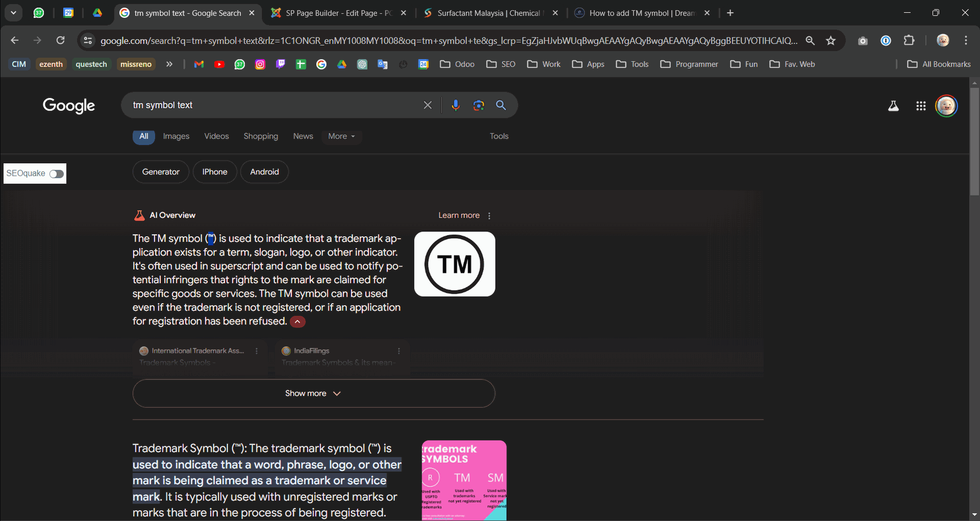980x521 pixels.
Task: Click the Generator filter chip
Action: point(161,172)
